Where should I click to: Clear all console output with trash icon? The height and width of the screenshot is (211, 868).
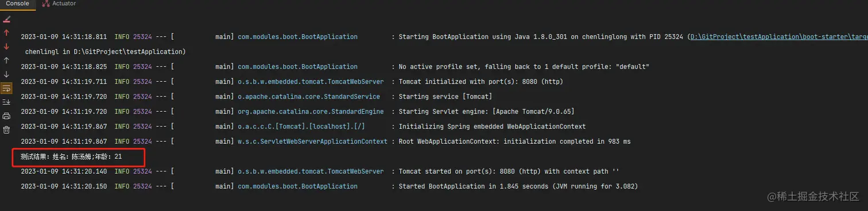click(x=6, y=130)
